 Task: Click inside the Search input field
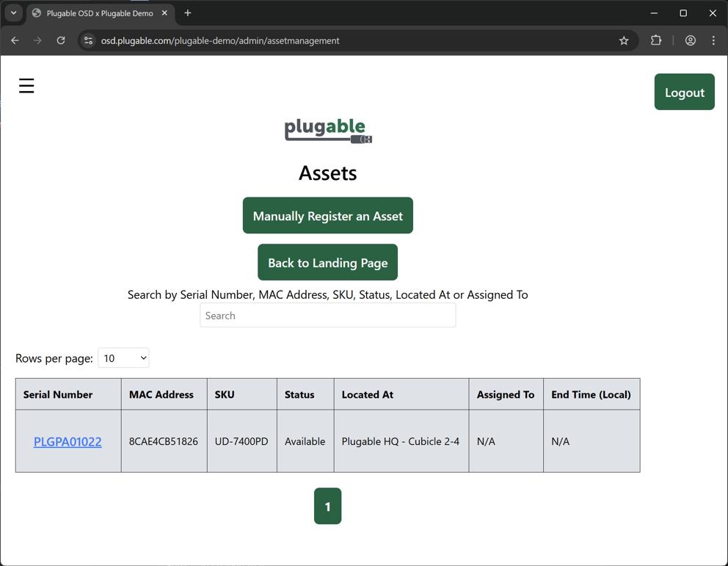pos(327,315)
